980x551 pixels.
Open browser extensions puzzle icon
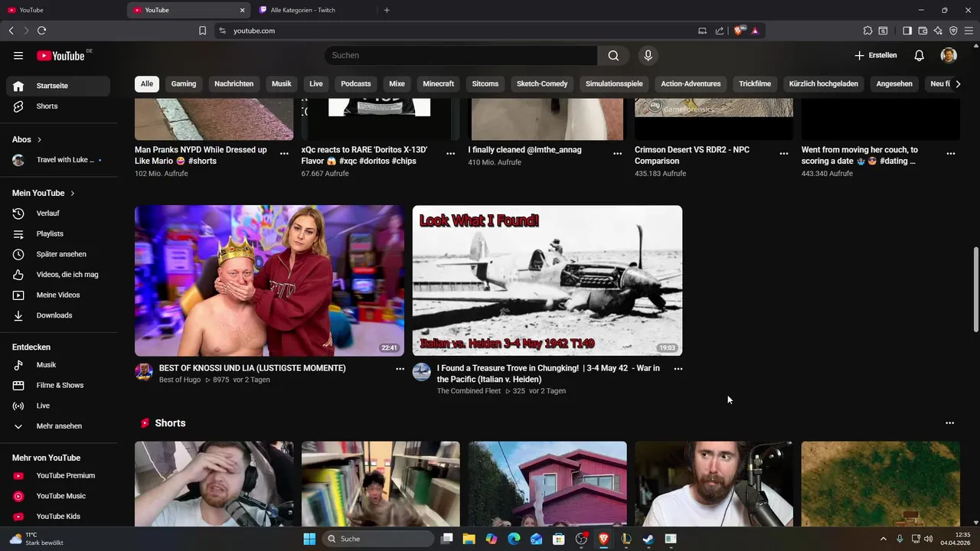[x=867, y=31]
